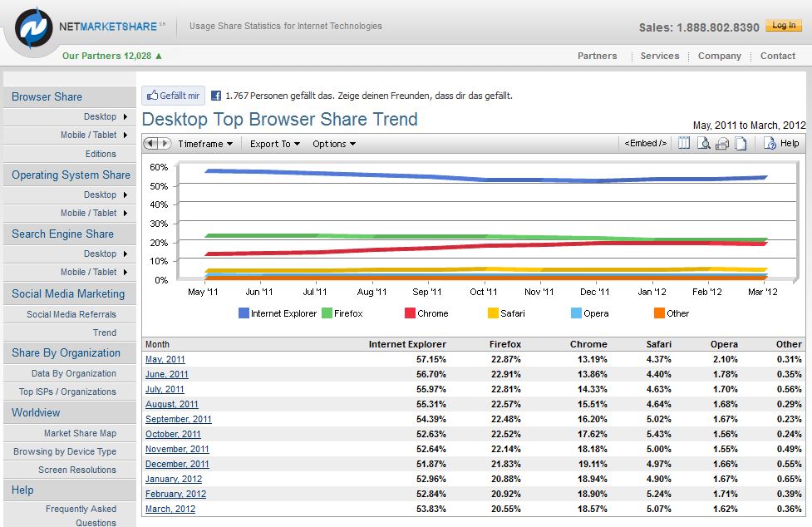
Task: Click the Facebook logo icon
Action: [x=216, y=96]
